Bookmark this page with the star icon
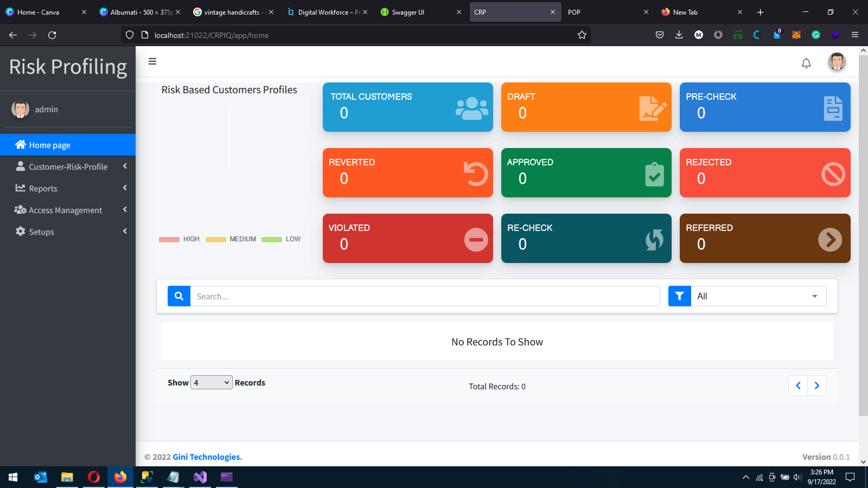 [x=582, y=35]
